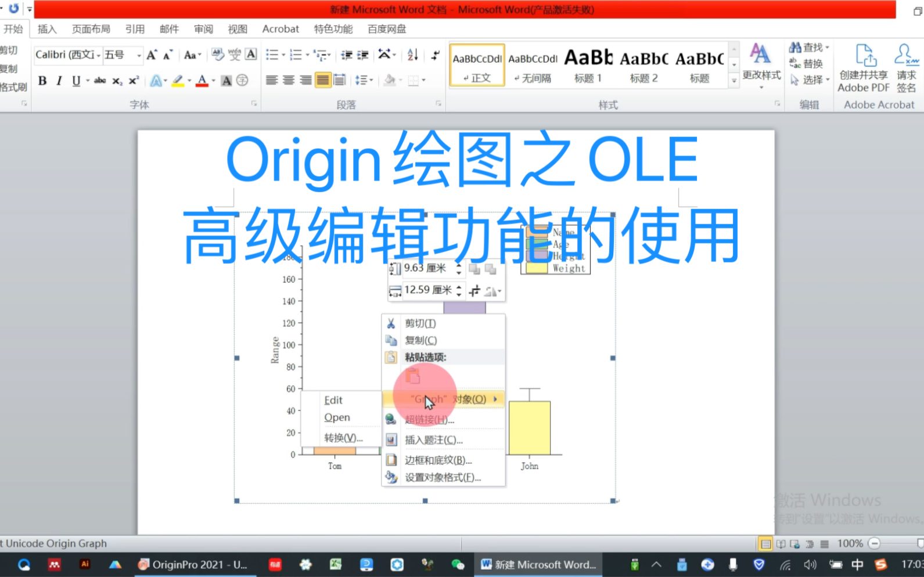Click the Cut icon in context menu

(x=391, y=323)
